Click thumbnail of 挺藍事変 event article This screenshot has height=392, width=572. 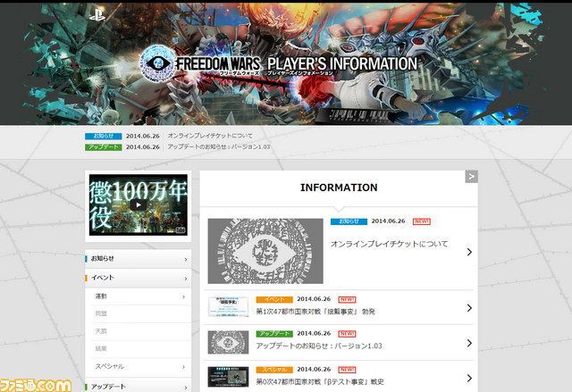tap(229, 306)
